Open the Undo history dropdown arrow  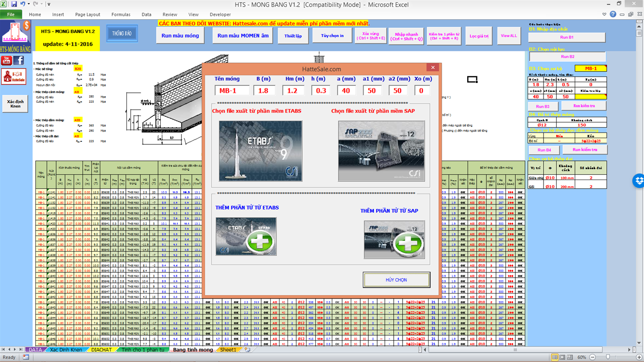pyautogui.click(x=29, y=4)
